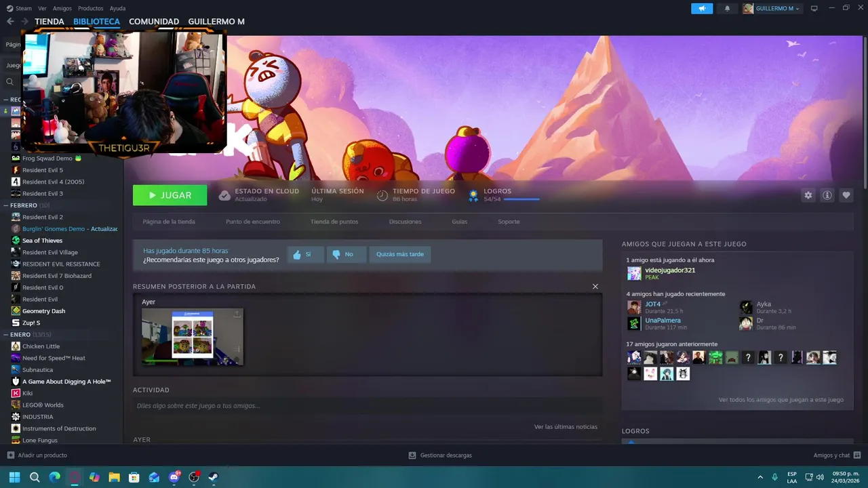This screenshot has width=868, height=488.
Task: Open the Ayuda menu
Action: pos(117,8)
